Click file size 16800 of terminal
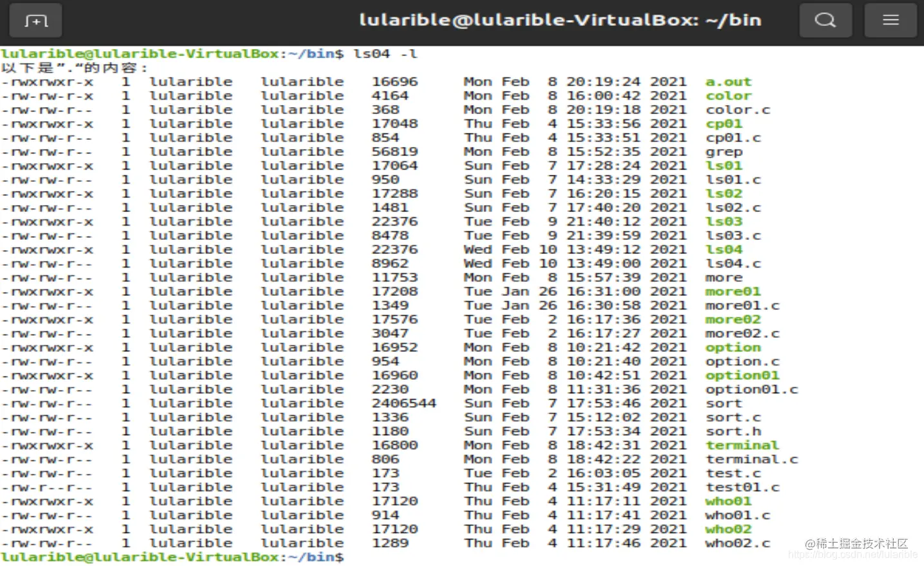This screenshot has width=924, height=566. 395,445
